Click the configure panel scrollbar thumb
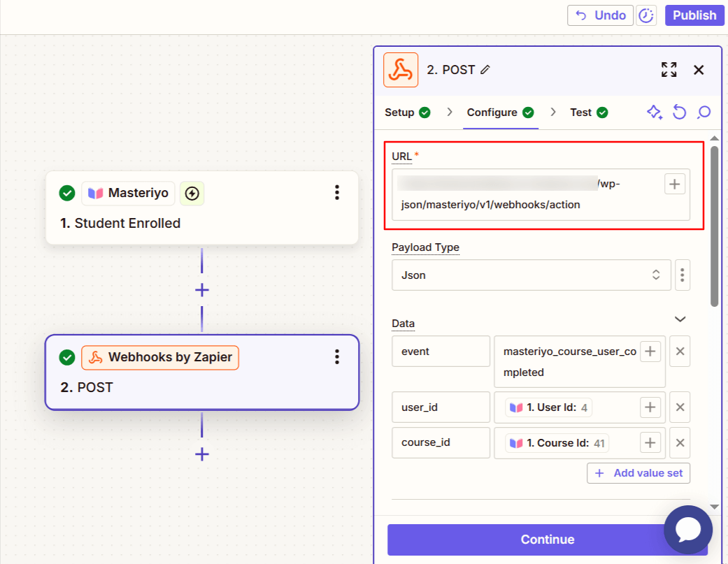Image resolution: width=728 pixels, height=564 pixels. tap(715, 226)
